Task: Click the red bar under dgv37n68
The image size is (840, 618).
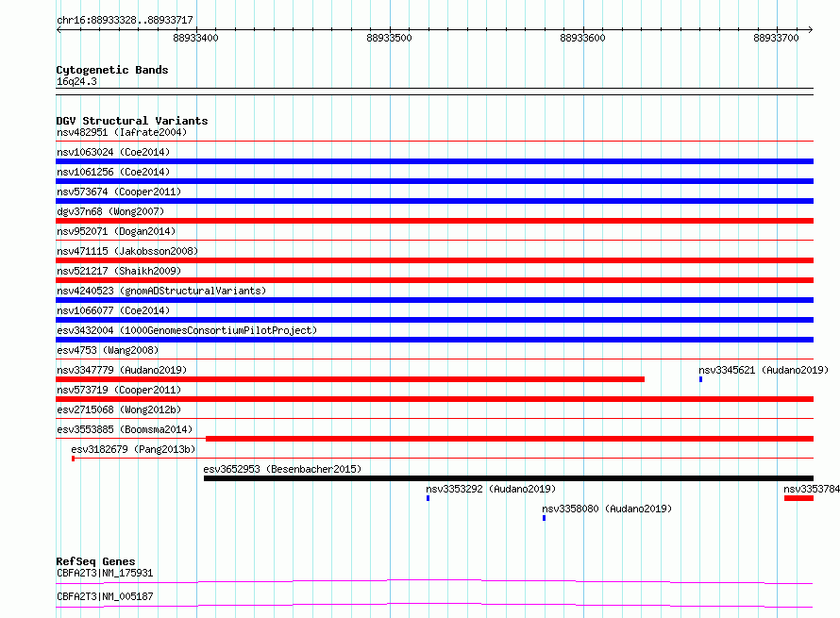Action: (434, 221)
